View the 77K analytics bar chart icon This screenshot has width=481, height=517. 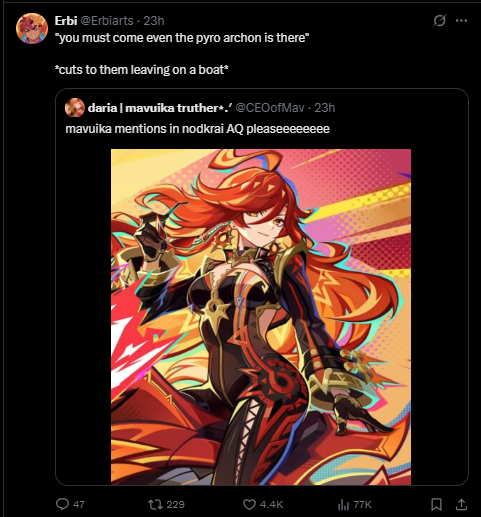[x=343, y=504]
